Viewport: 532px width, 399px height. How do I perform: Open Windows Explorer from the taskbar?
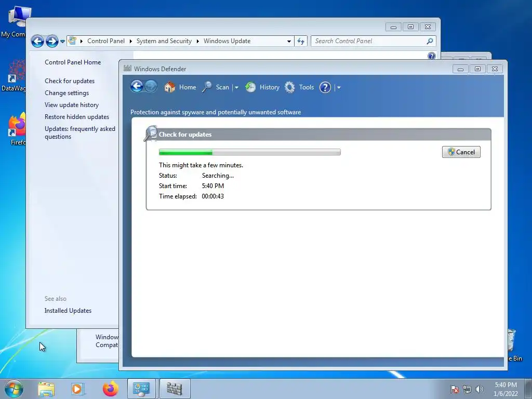[46, 389]
